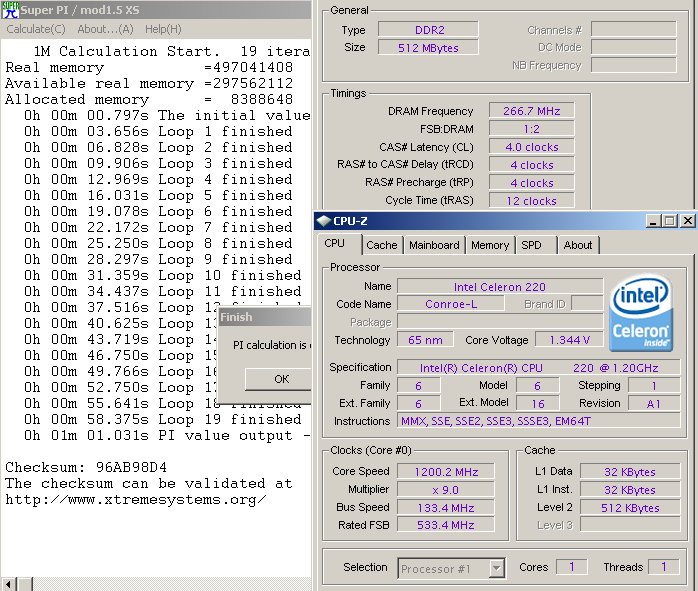Switch to the Cache tab in CPU-Z
This screenshot has height=591, width=698.
[x=381, y=245]
